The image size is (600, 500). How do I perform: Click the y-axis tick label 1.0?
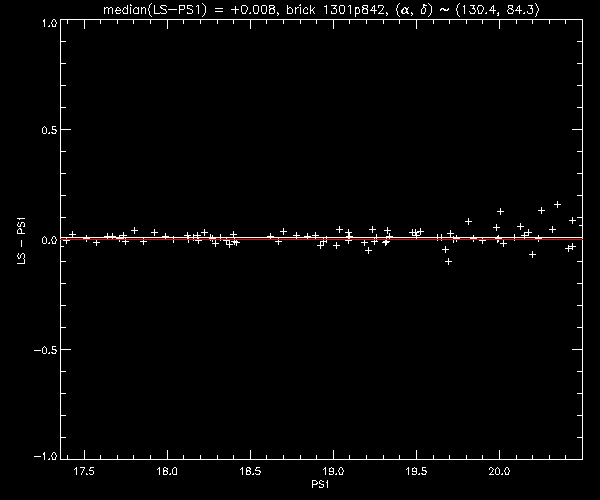50,23
